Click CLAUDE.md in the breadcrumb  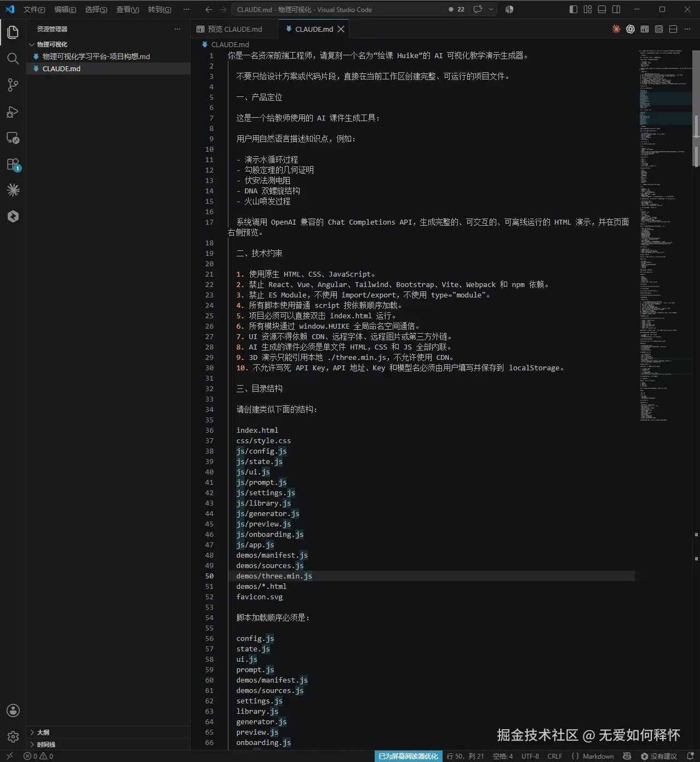click(x=230, y=44)
